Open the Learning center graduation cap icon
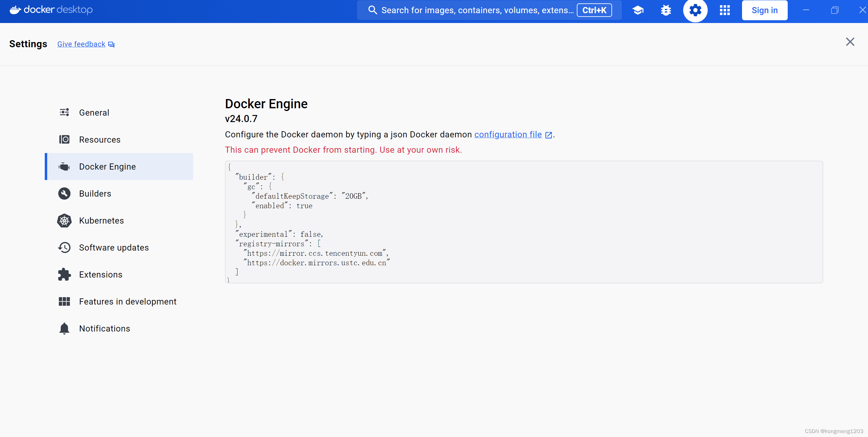Image resolution: width=868 pixels, height=437 pixels. click(x=638, y=10)
